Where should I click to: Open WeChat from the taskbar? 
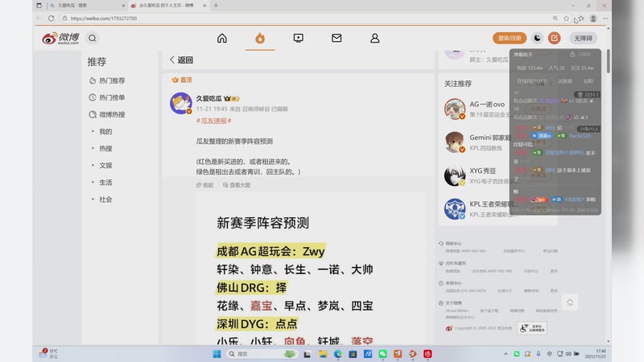click(x=383, y=354)
